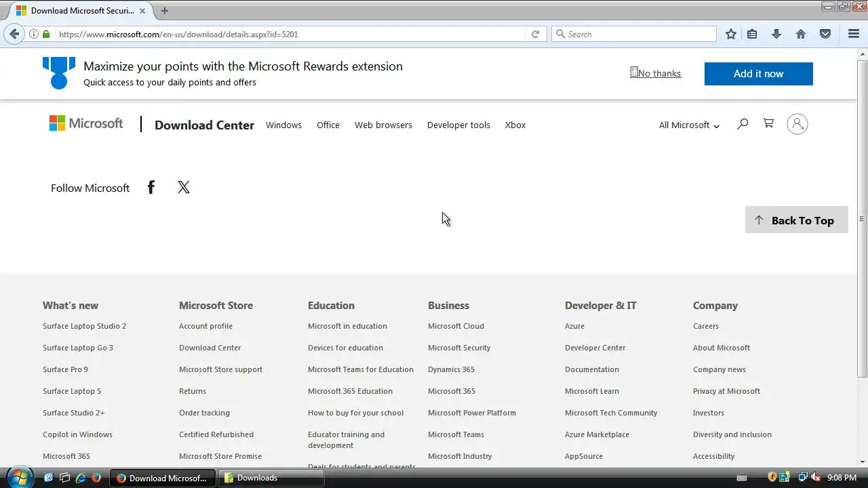Click the security shield tray icon

point(772,478)
